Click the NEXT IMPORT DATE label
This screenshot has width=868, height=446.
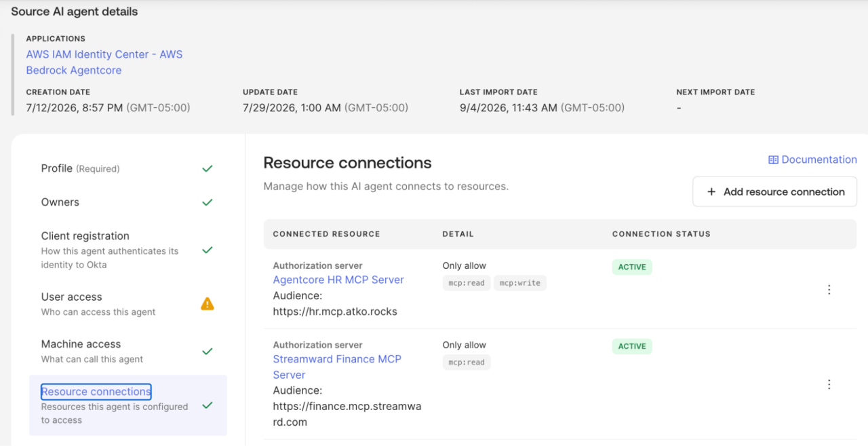click(715, 92)
